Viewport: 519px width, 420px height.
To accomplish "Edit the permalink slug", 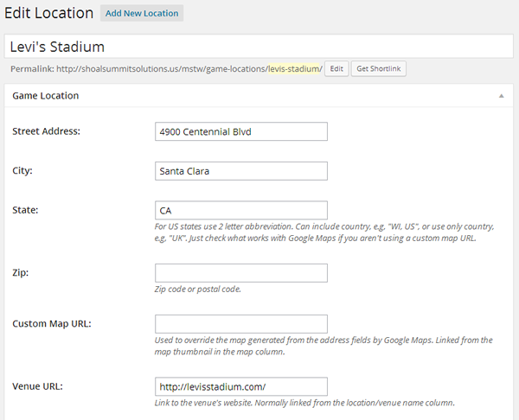I will click(336, 69).
